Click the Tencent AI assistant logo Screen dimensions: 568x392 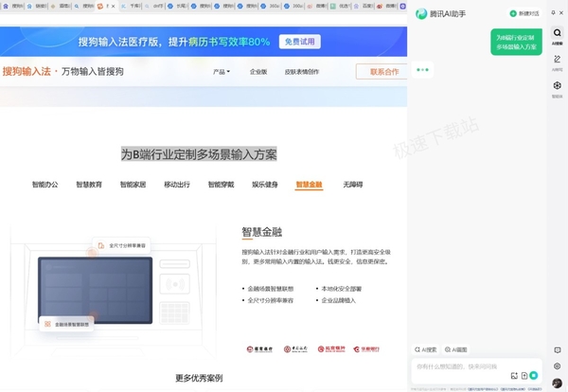(421, 14)
